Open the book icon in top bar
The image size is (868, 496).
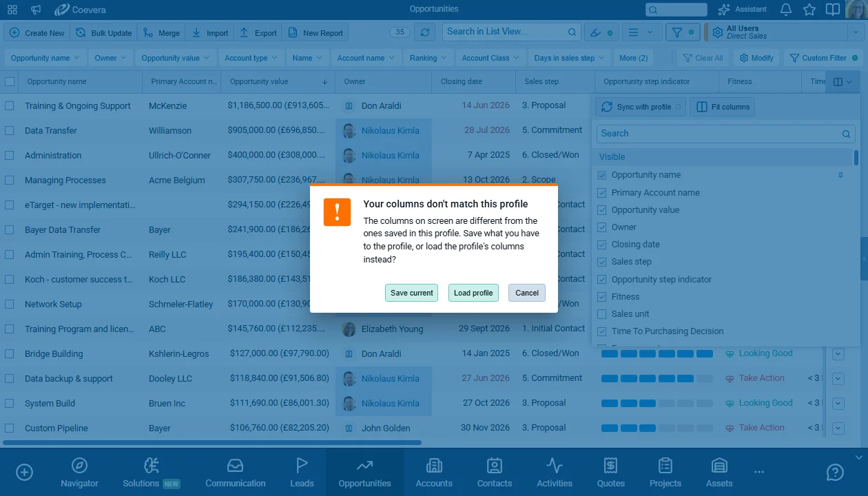(x=833, y=10)
